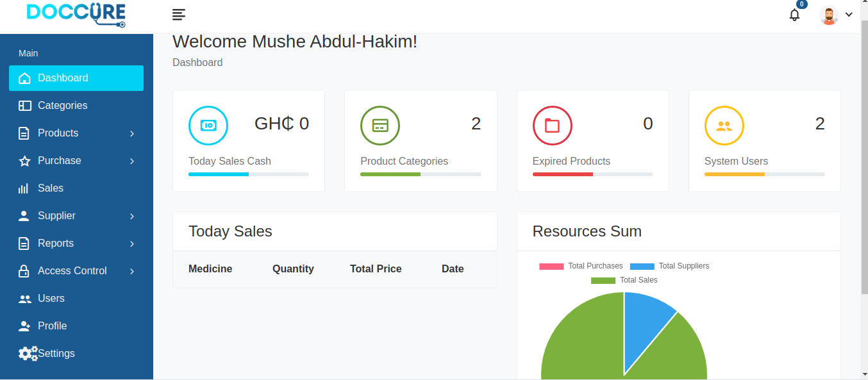Image resolution: width=868 pixels, height=380 pixels.
Task: Click the Sales bar chart icon
Action: [x=24, y=188]
